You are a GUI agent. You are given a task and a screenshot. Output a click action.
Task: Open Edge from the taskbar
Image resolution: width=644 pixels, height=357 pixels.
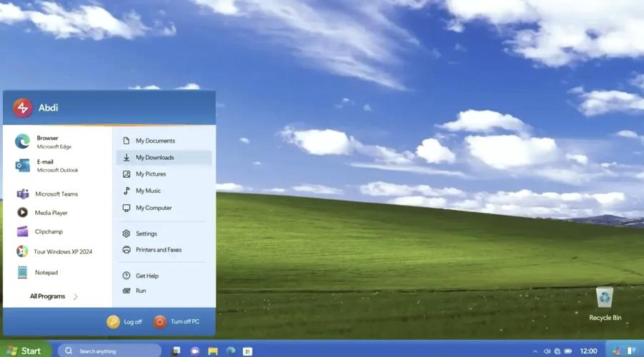pos(231,351)
